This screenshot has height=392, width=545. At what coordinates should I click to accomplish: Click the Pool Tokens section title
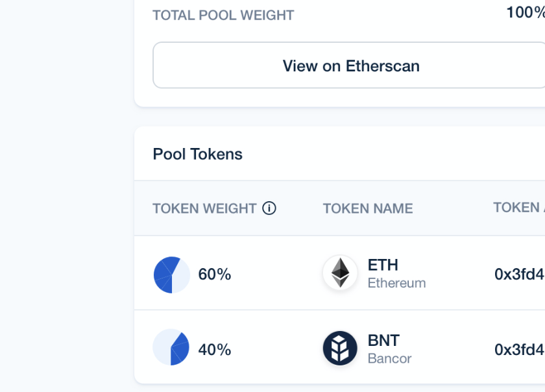tap(197, 154)
